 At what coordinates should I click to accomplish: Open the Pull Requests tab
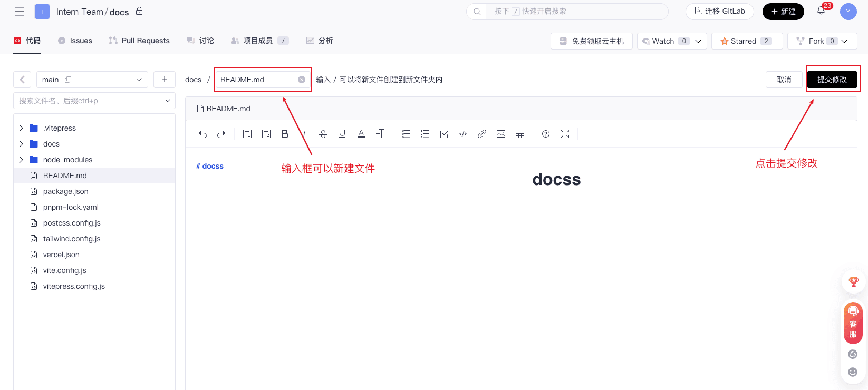coord(139,41)
